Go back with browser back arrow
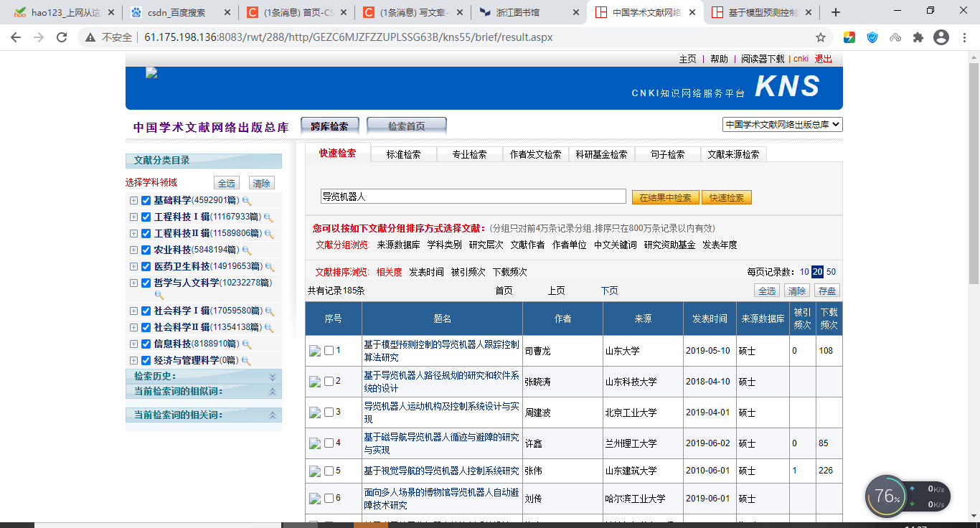The width and height of the screenshot is (980, 528). (x=16, y=37)
